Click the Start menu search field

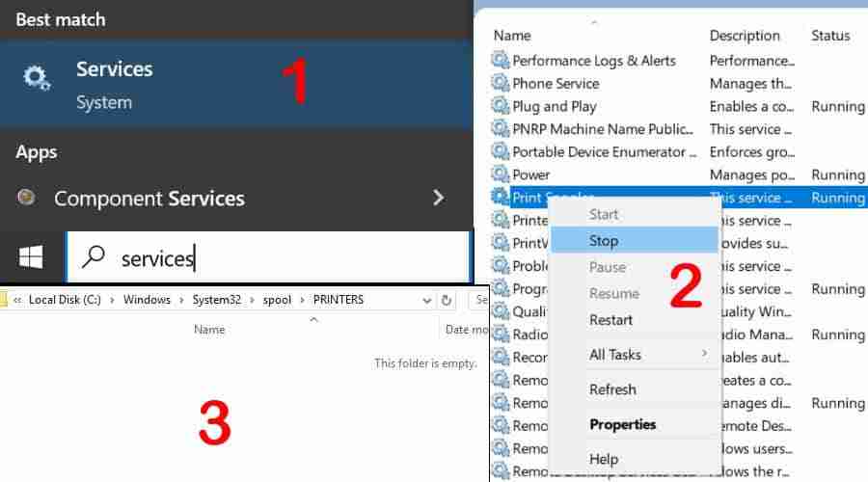(x=268, y=257)
